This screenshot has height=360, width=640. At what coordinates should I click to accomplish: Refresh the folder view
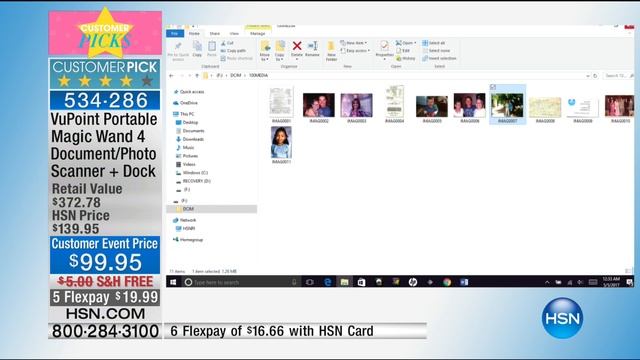click(x=595, y=76)
